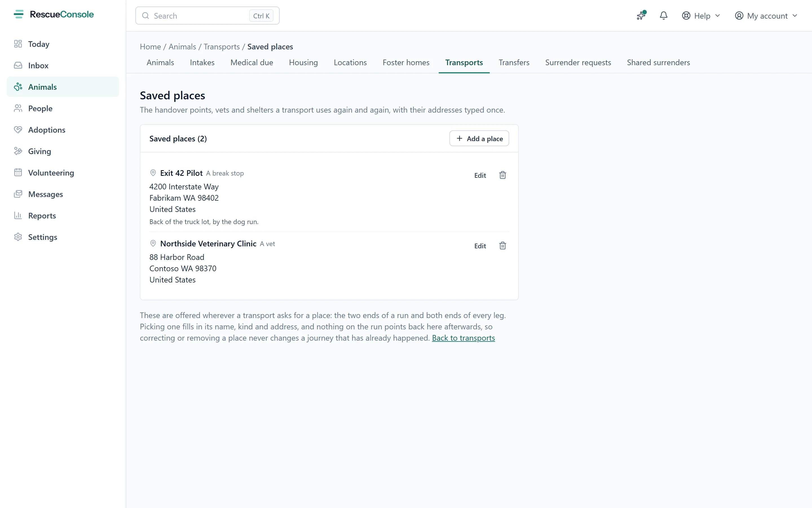Switch to the Housing tab

303,62
